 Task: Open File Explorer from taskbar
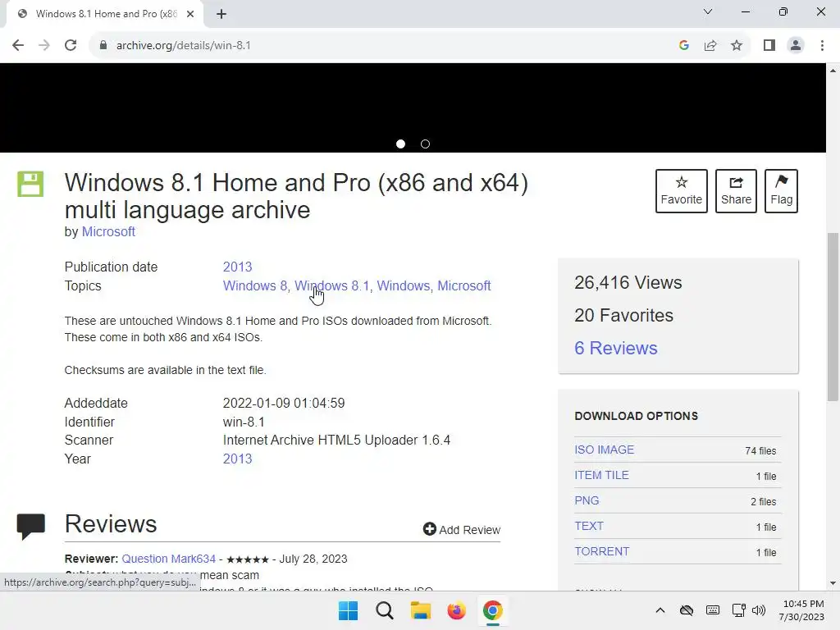[421, 610]
